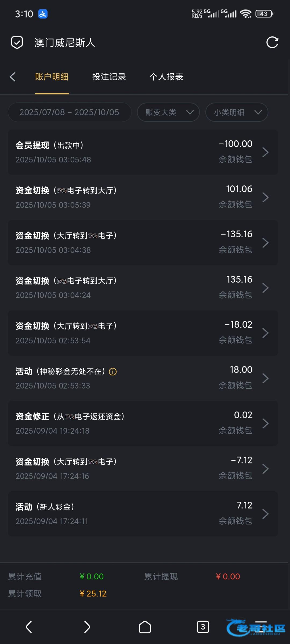Screen dimensions: 290x644
Task: Expand the 会员提现 -100.00 entry chevron
Action: (265, 152)
